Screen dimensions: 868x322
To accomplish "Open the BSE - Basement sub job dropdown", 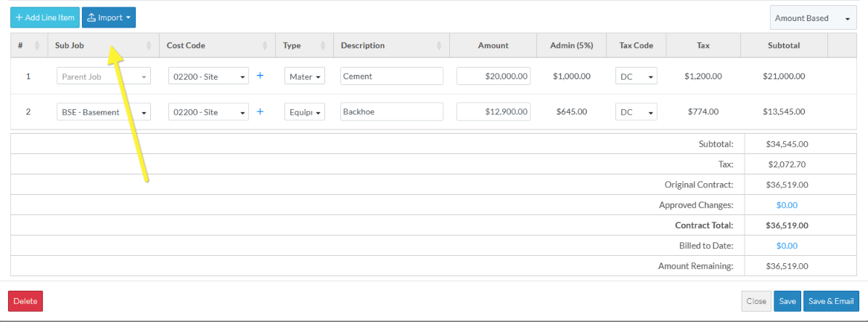I will coord(103,113).
